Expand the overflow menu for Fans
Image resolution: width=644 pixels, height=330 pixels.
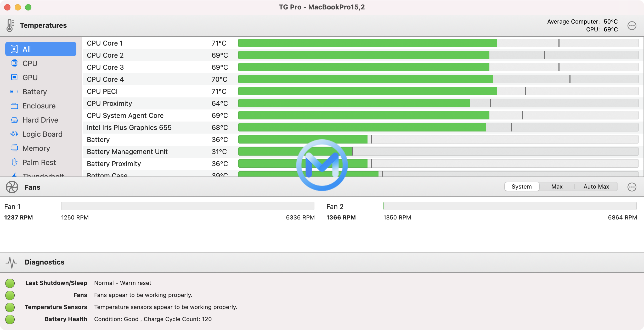(x=632, y=187)
